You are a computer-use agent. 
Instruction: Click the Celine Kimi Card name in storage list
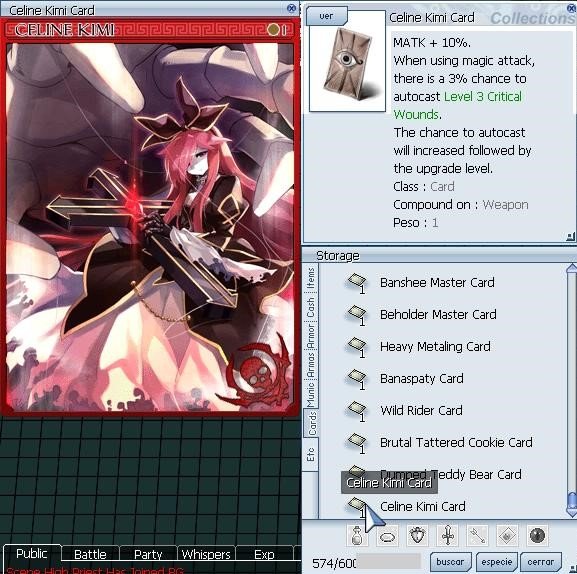pyautogui.click(x=423, y=507)
